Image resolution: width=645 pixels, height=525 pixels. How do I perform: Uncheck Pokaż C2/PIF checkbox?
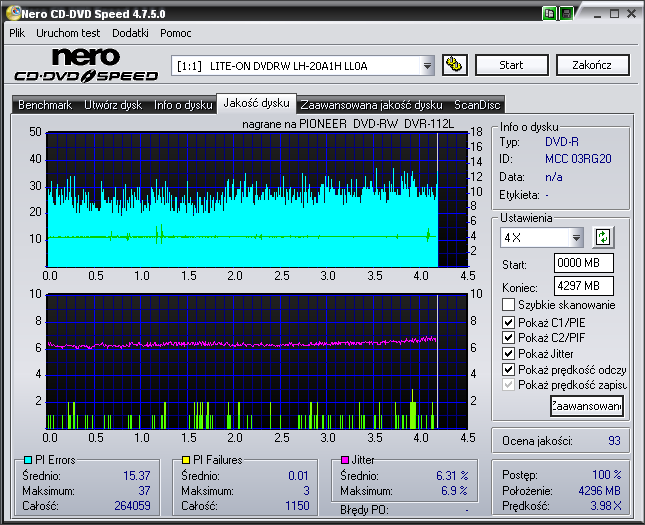coord(508,337)
